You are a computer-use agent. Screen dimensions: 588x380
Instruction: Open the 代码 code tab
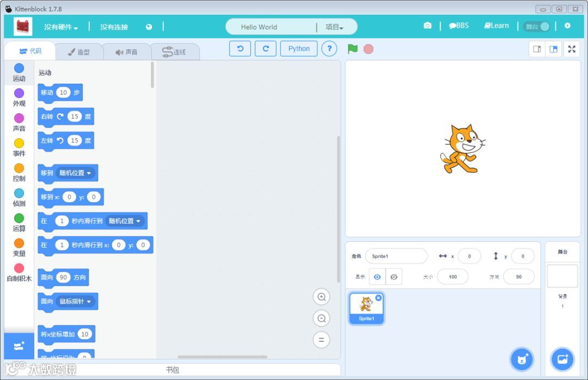point(30,51)
